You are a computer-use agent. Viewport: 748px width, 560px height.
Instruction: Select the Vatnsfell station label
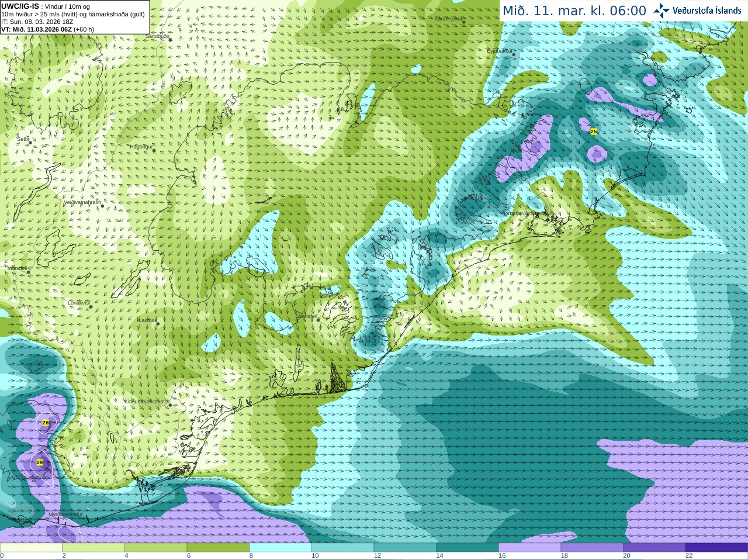[x=18, y=268]
